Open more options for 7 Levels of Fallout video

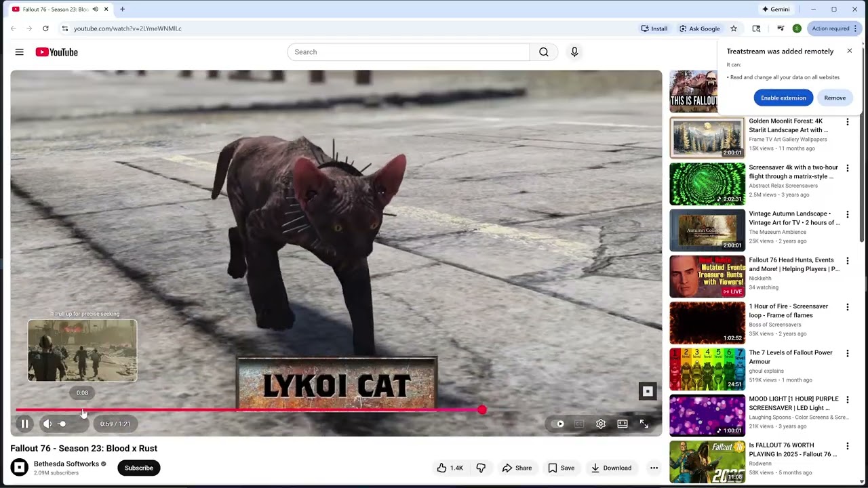pyautogui.click(x=847, y=353)
